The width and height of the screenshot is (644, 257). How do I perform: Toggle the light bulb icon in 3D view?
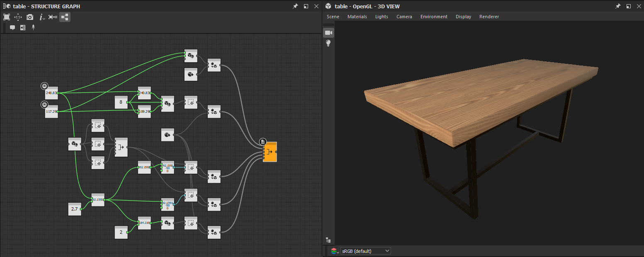click(x=328, y=43)
